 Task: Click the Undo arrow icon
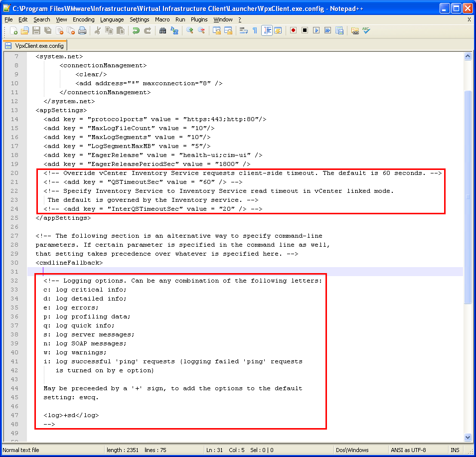pos(136,30)
